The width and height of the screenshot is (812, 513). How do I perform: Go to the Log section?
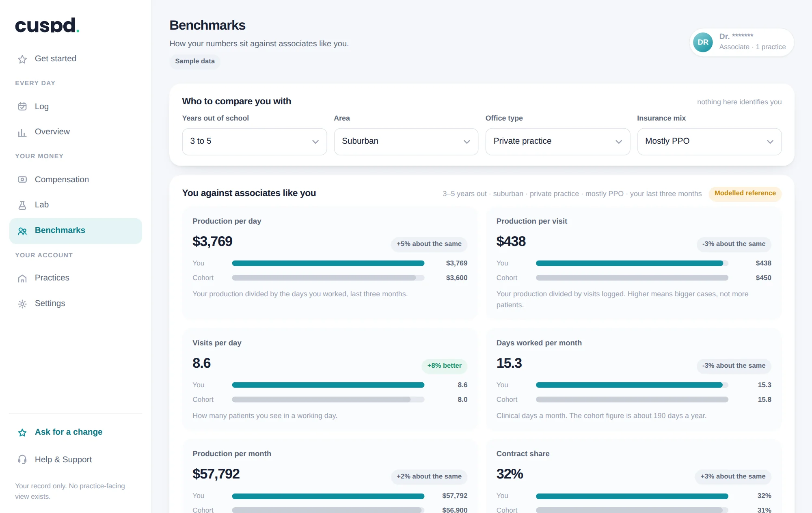[76, 106]
